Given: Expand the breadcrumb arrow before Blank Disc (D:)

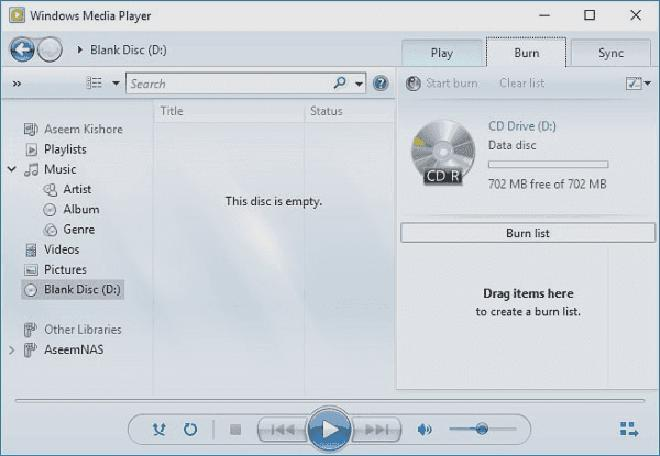Looking at the screenshot, I should [80, 50].
